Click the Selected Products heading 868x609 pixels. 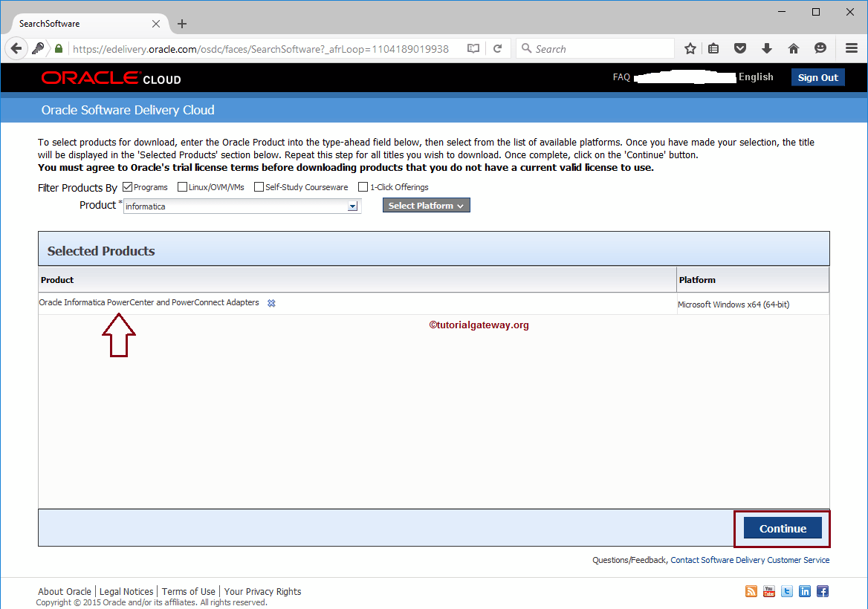(101, 250)
